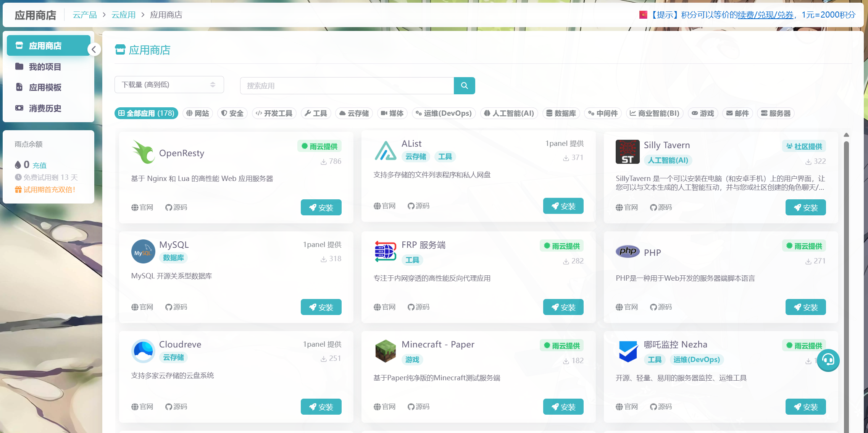868x433 pixels.
Task: Install MySQL with its 安装 button
Action: pyautogui.click(x=321, y=307)
